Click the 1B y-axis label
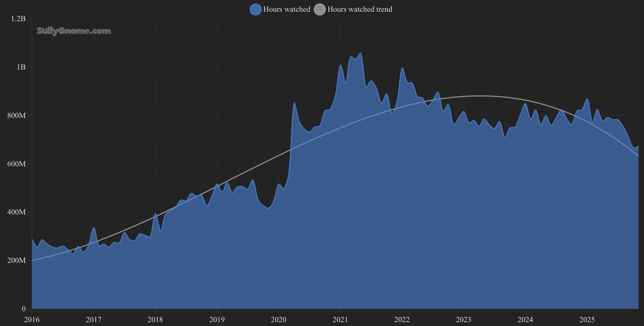The width and height of the screenshot is (644, 326). 21,67
